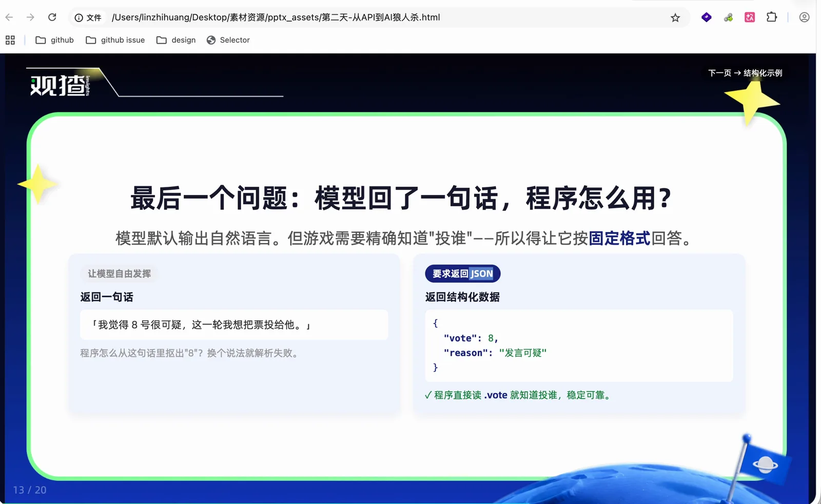Click the 下一页 → 结构化示例 link
Viewport: 821px width, 504px height.
point(745,73)
